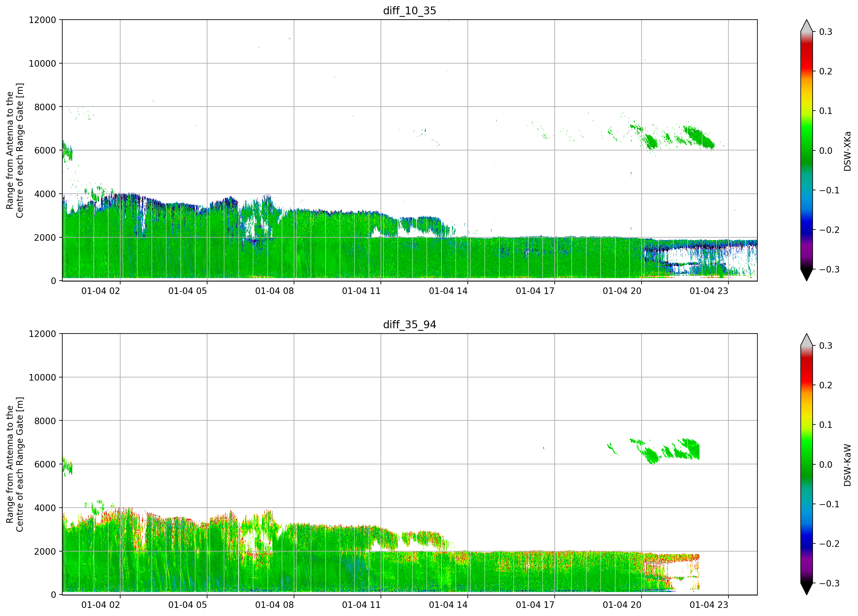Click the 01-04 20 tick label on the bottom plot
The image size is (858, 616).
coord(622,605)
